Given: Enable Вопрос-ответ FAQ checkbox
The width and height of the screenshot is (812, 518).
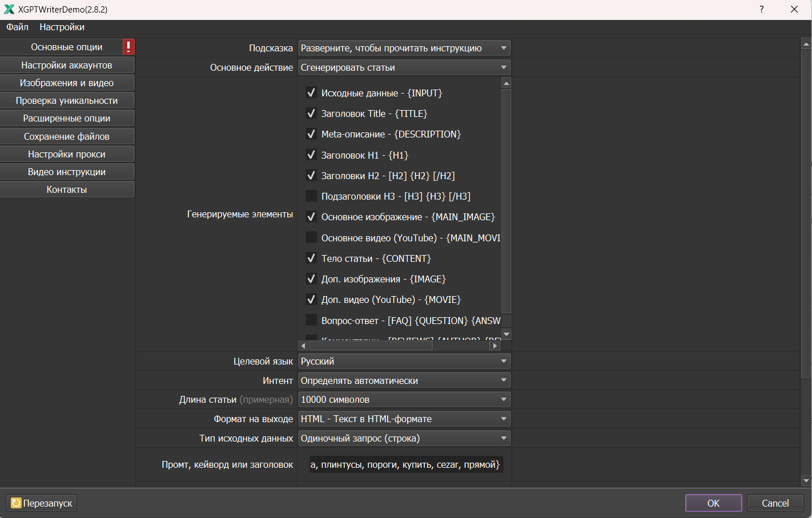Looking at the screenshot, I should pyautogui.click(x=311, y=321).
